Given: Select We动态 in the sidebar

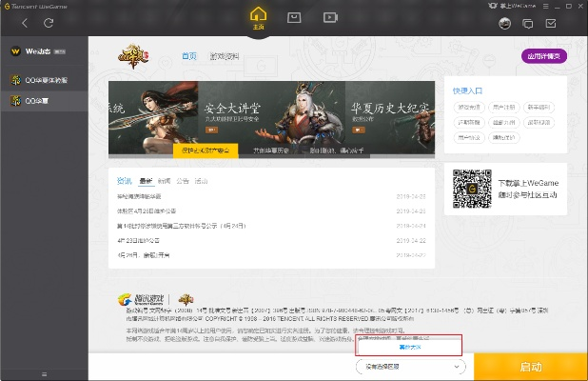Looking at the screenshot, I should tap(45, 51).
